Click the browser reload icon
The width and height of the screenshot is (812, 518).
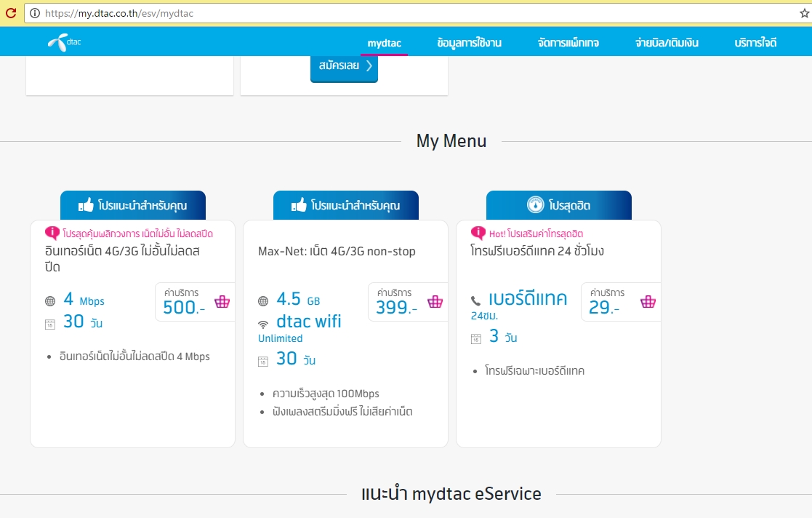(x=11, y=13)
